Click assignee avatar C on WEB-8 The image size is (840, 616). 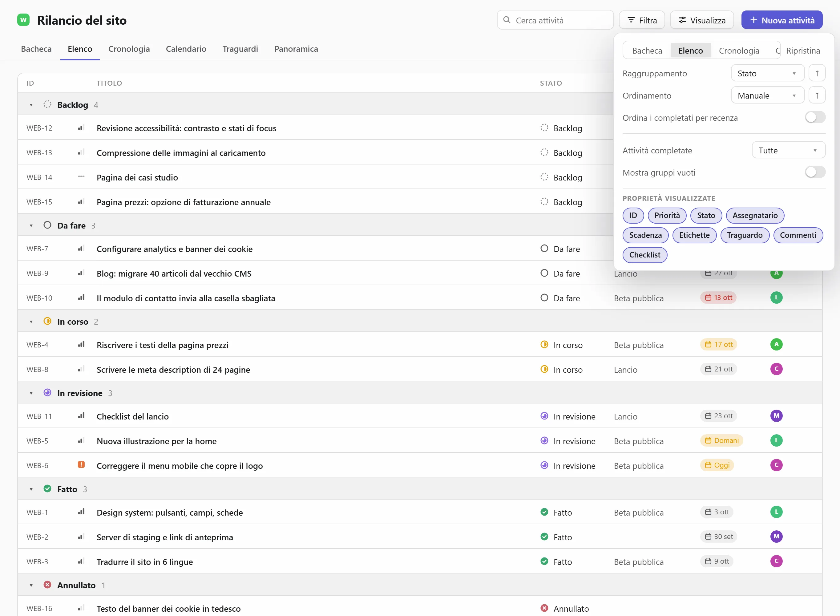776,369
